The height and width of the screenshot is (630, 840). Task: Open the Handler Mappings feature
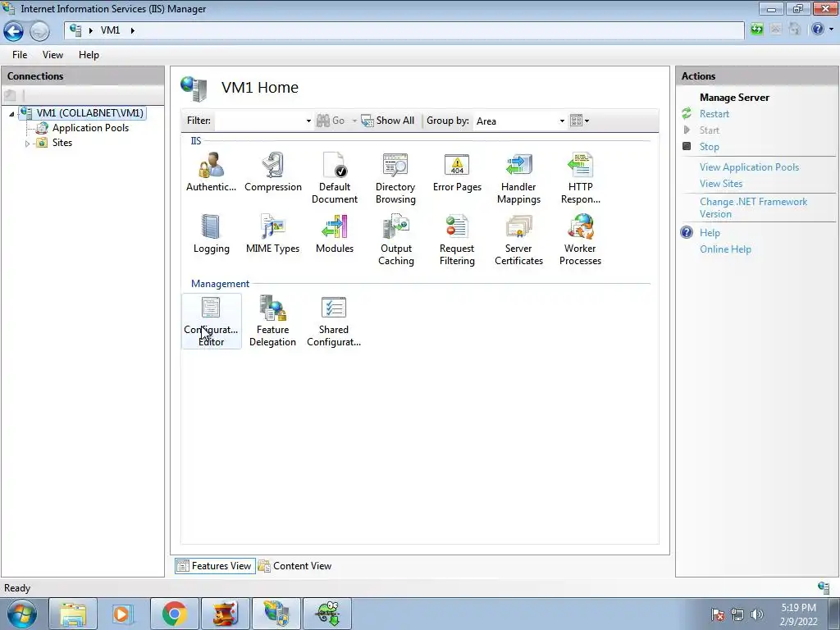[x=518, y=178]
